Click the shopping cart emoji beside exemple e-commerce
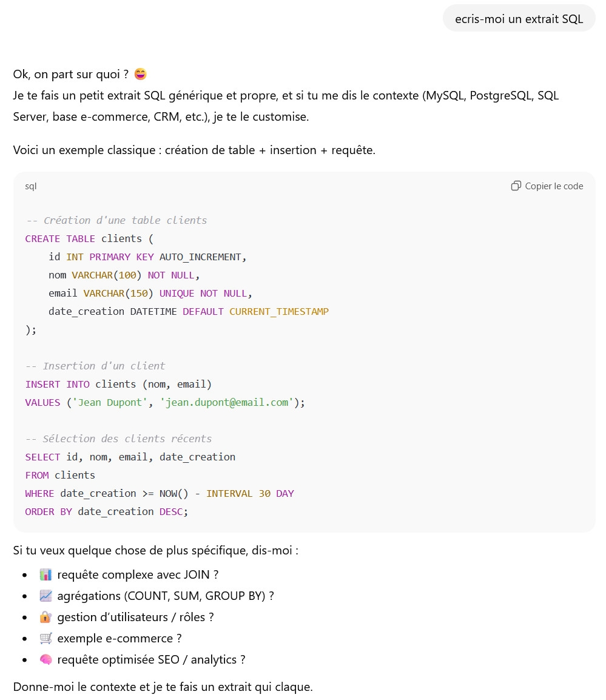The height and width of the screenshot is (700, 606). [x=45, y=638]
